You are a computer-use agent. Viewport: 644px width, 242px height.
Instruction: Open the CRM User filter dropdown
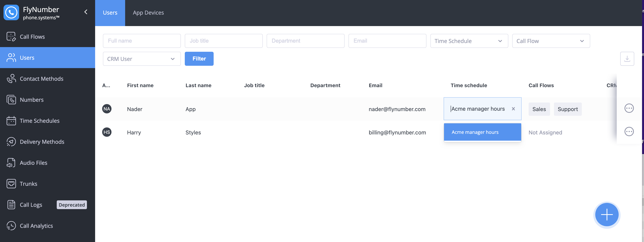142,59
